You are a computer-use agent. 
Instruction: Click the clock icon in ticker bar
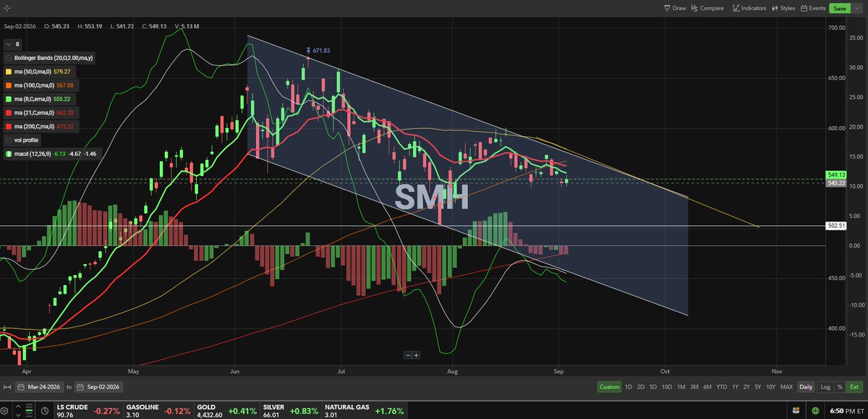(45, 411)
